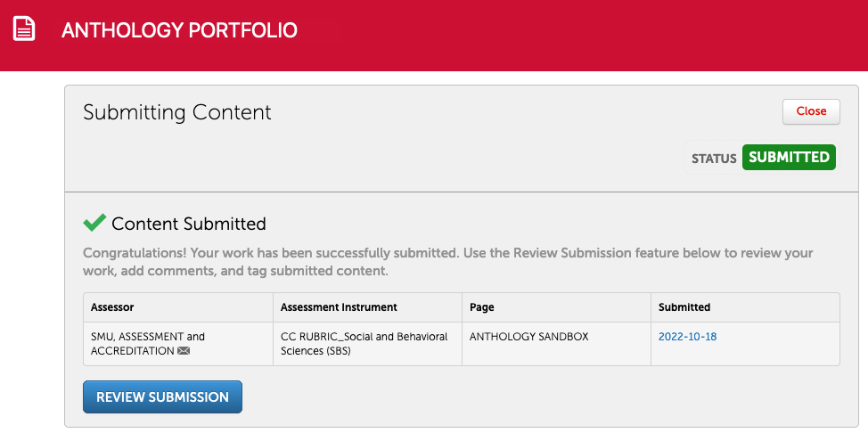Click the green SUBMITTED status badge
Screen dimensions: 868x433
coord(789,158)
